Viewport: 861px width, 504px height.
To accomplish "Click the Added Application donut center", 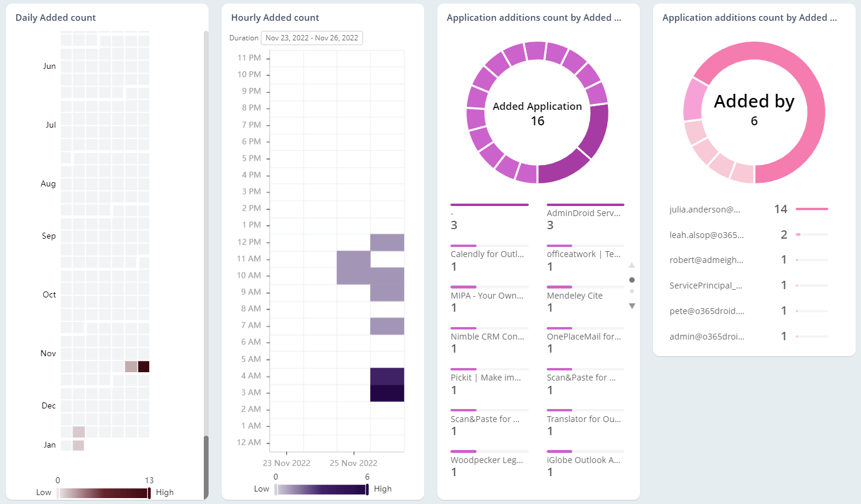I will pyautogui.click(x=537, y=113).
